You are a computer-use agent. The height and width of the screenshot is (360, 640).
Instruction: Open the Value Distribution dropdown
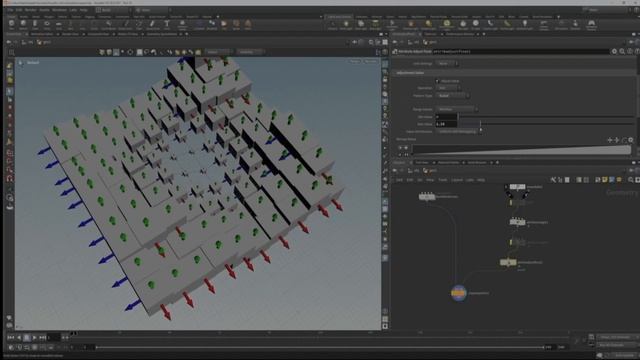[458, 131]
